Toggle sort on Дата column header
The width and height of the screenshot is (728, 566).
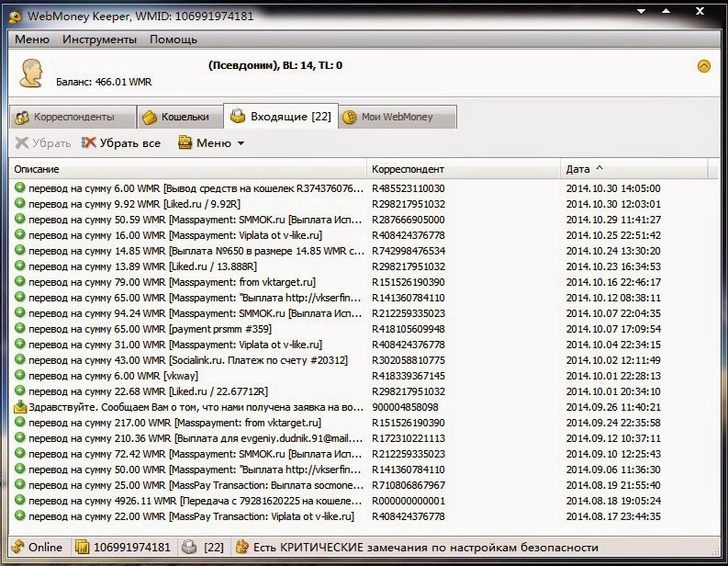click(x=634, y=169)
